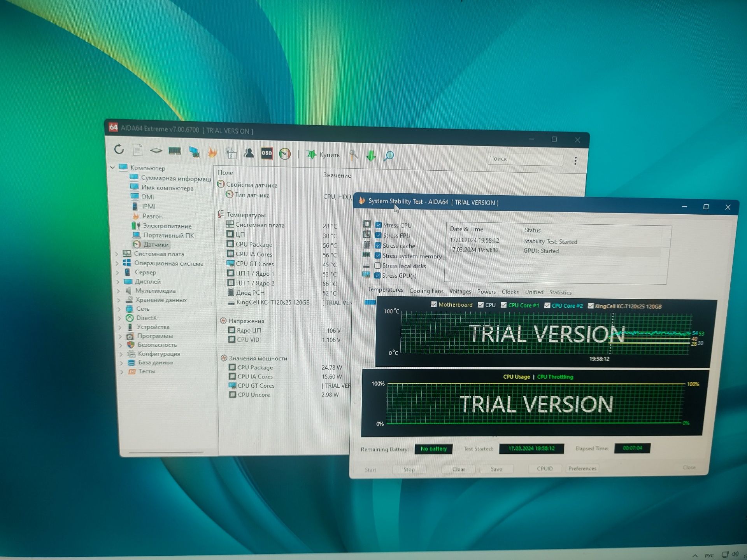Switch to Powers tab
This screenshot has height=560, width=747.
coord(486,292)
